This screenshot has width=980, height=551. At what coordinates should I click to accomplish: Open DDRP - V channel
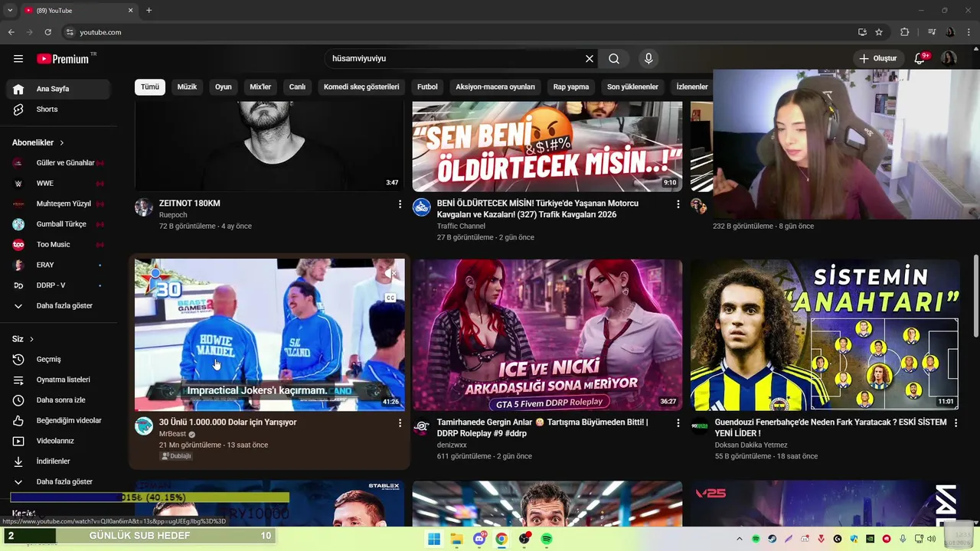tap(58, 285)
